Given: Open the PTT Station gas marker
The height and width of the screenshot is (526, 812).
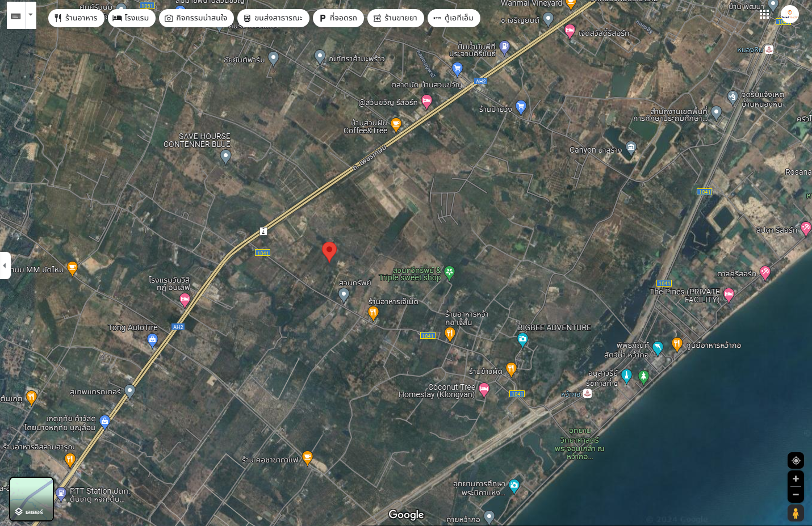Looking at the screenshot, I should click(61, 494).
